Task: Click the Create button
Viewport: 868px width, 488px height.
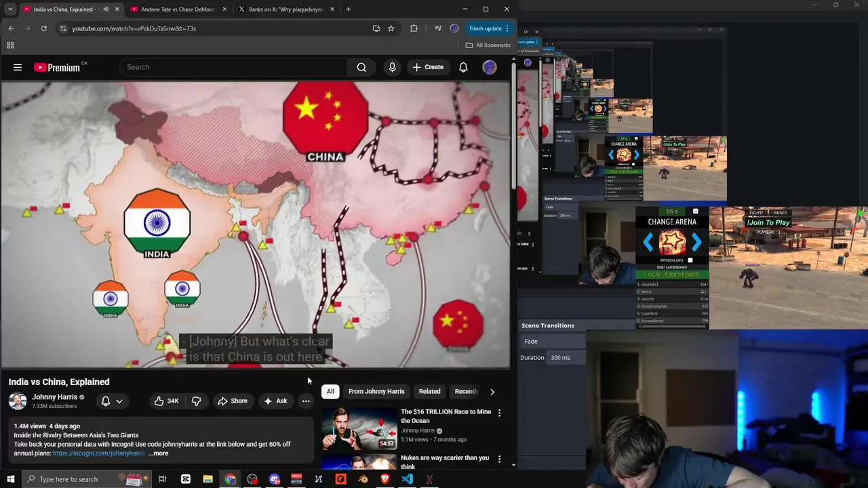Action: pyautogui.click(x=428, y=67)
